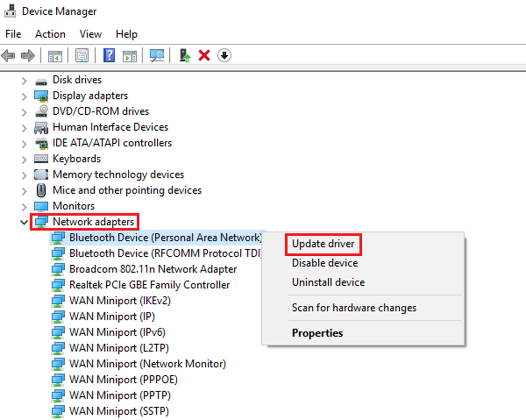The width and height of the screenshot is (526, 420).
Task: Click the mouse icon for pointing devices
Action: click(41, 191)
